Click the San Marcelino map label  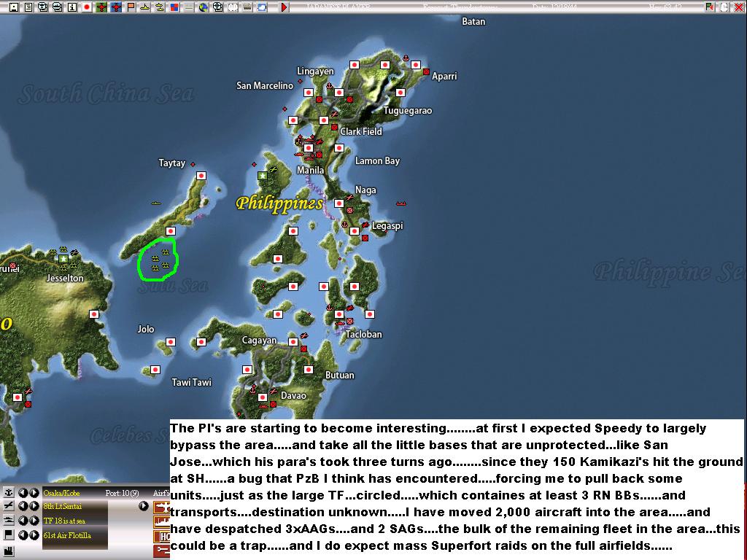click(x=265, y=86)
